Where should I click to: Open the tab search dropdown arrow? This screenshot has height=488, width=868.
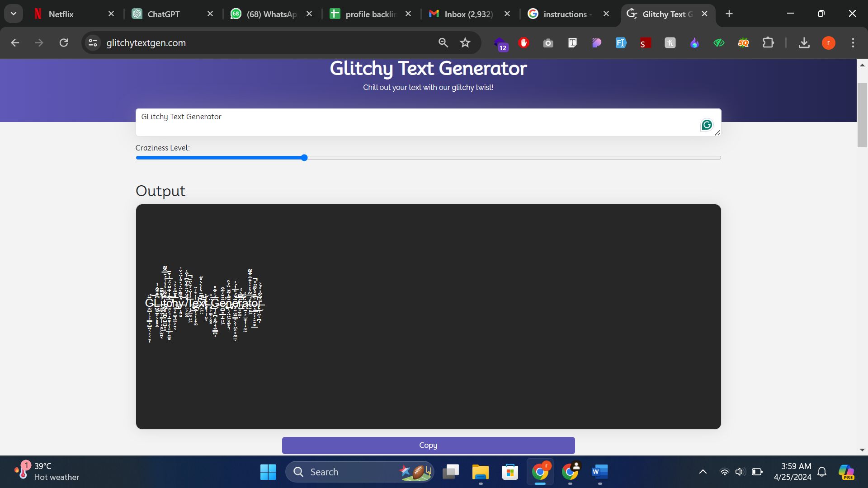click(x=13, y=13)
